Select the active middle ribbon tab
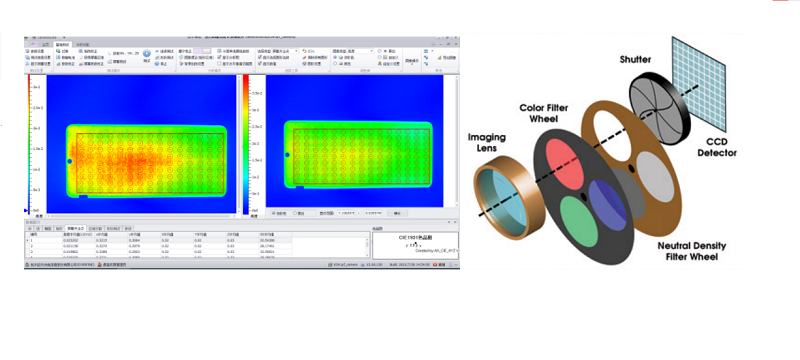This screenshot has width=800, height=360. coord(63,45)
